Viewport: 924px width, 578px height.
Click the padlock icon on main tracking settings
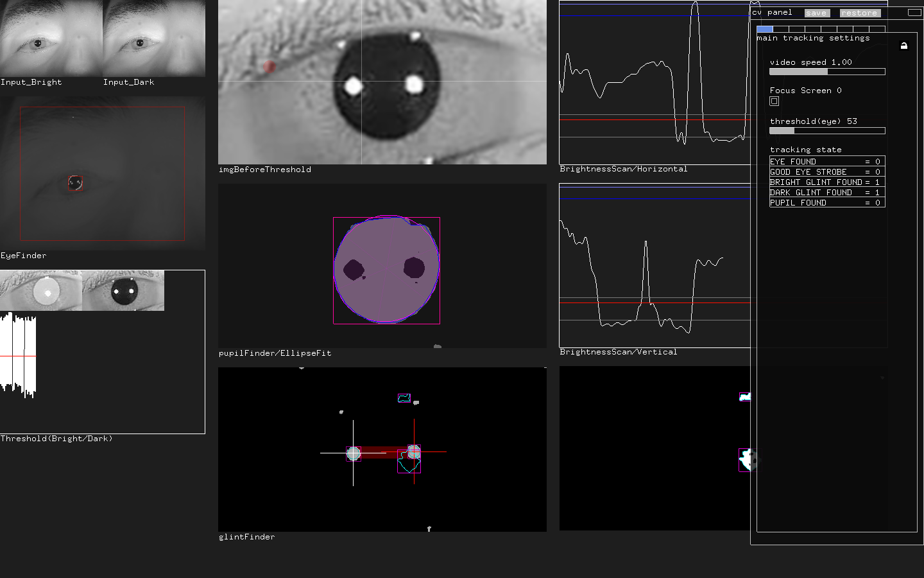[x=903, y=45]
